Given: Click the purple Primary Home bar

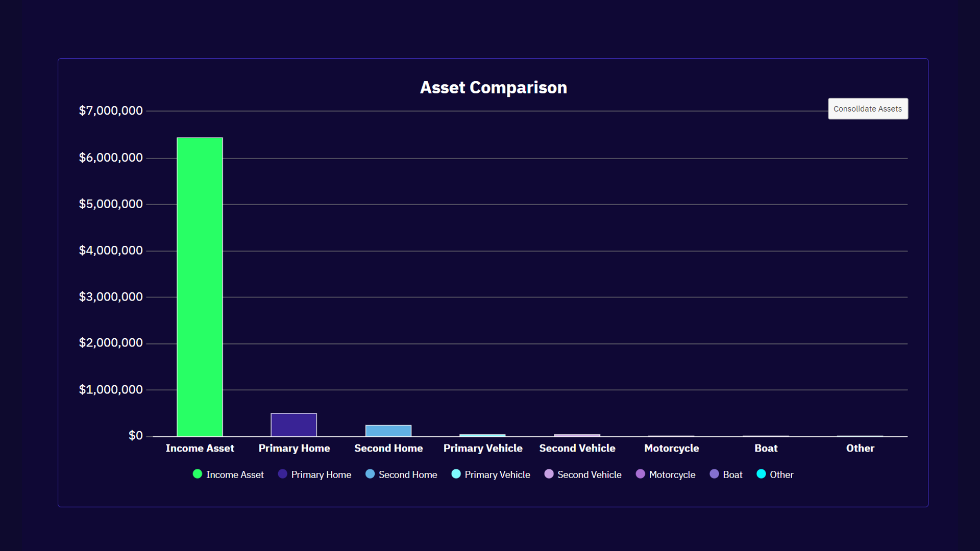Looking at the screenshot, I should tap(293, 425).
